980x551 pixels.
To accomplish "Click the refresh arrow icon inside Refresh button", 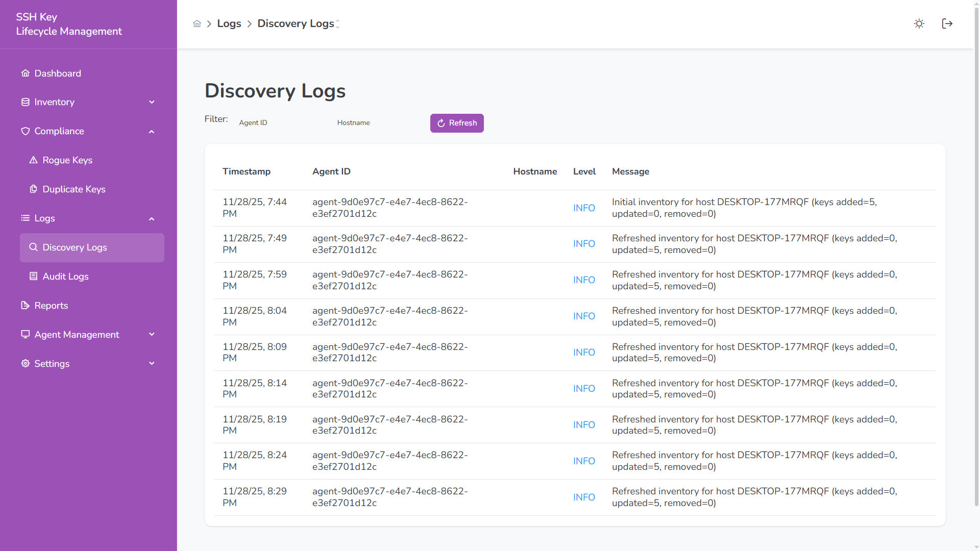I will (x=441, y=123).
